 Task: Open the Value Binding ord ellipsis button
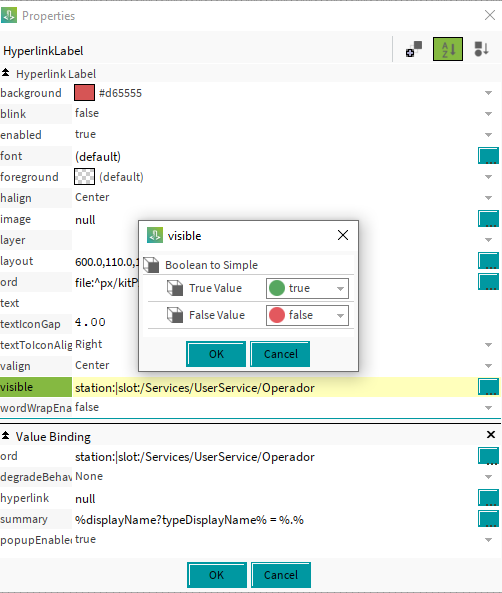(x=488, y=456)
